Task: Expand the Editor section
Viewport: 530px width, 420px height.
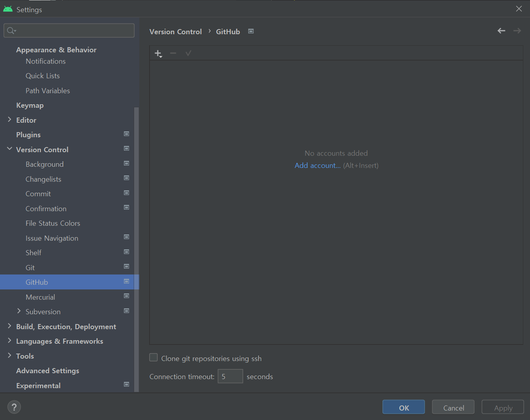Action: click(x=9, y=120)
